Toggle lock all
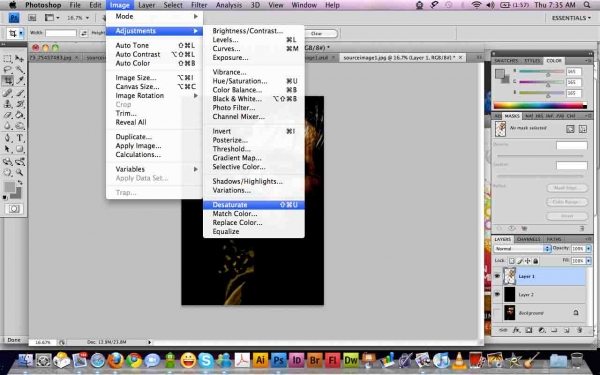 (x=536, y=261)
